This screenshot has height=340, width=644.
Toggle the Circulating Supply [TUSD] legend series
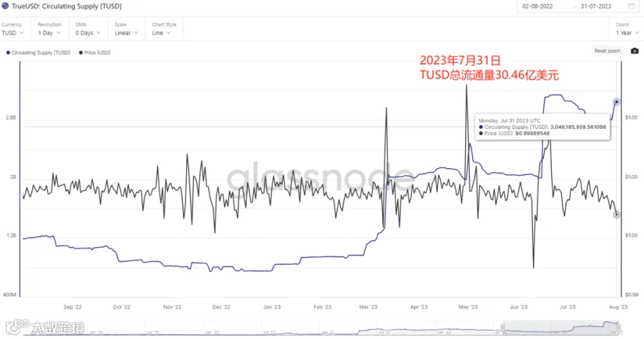(x=38, y=52)
